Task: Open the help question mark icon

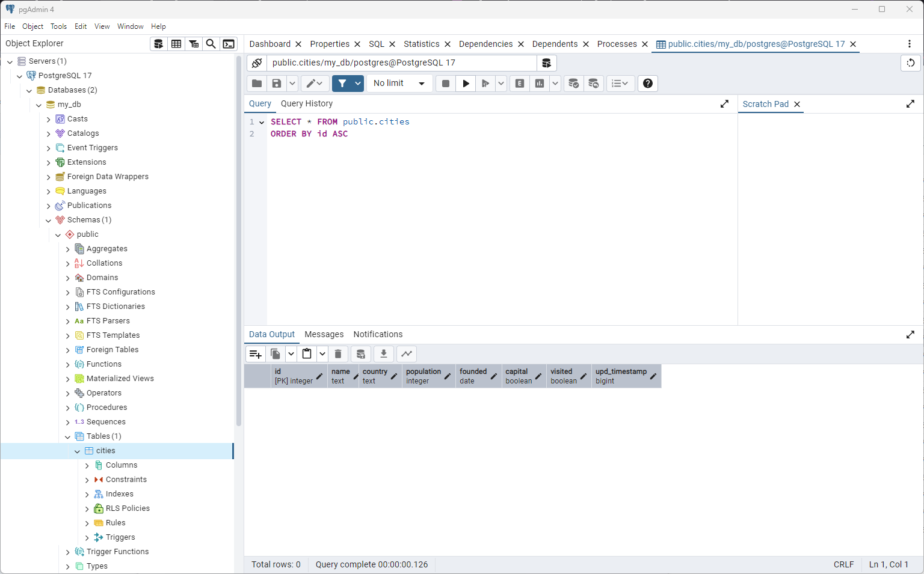Action: 648,84
